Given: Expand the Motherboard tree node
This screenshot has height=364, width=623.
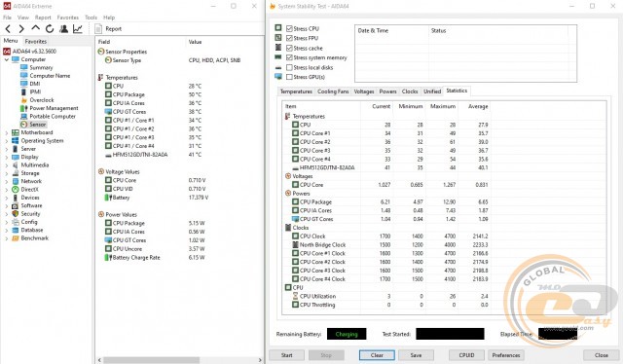Looking at the screenshot, I should [7, 132].
